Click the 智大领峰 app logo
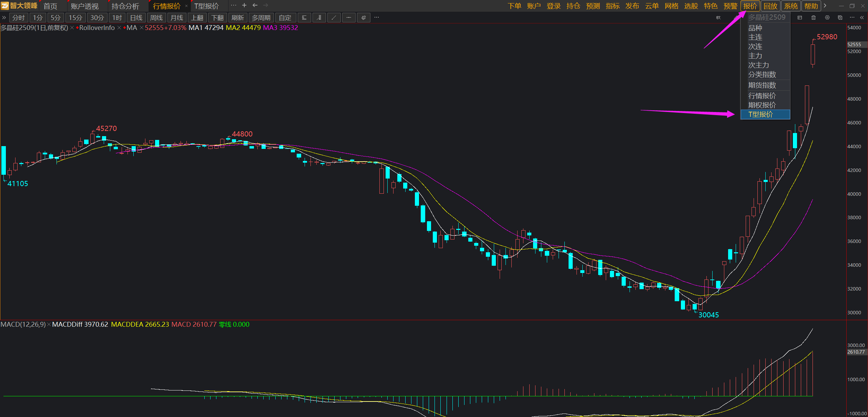 point(19,6)
